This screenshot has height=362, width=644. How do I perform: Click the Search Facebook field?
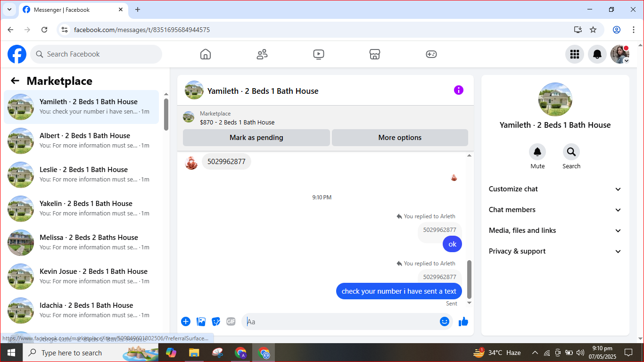pyautogui.click(x=96, y=54)
